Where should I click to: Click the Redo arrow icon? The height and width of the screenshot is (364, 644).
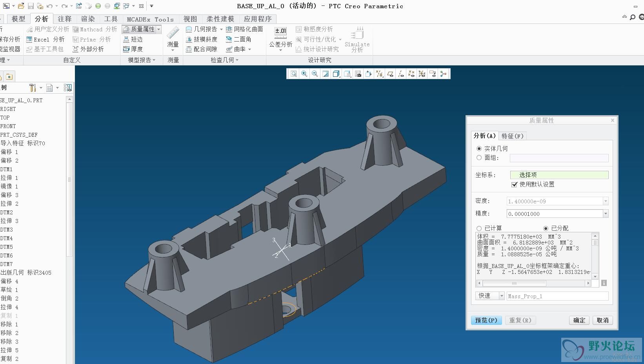pyautogui.click(x=64, y=6)
